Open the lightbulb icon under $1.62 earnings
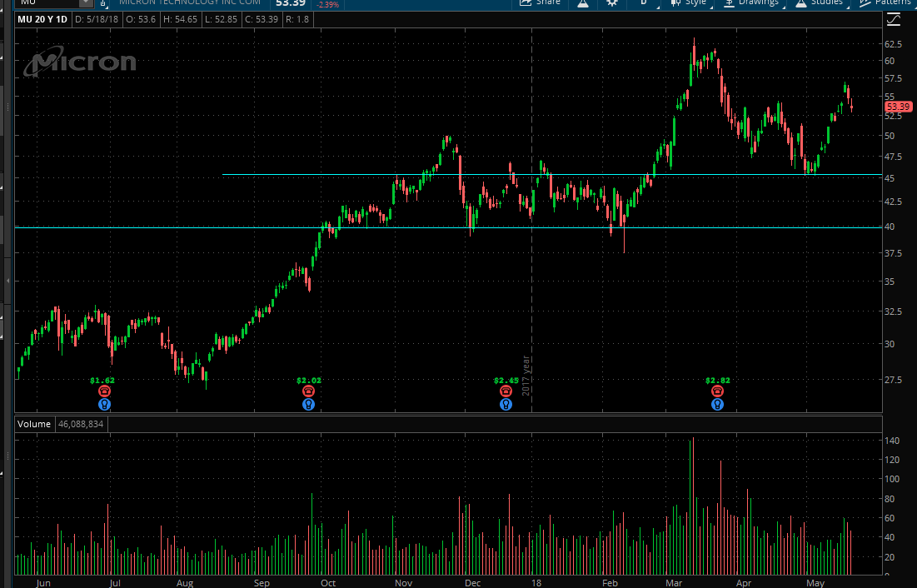This screenshot has height=588, width=917. coord(105,404)
